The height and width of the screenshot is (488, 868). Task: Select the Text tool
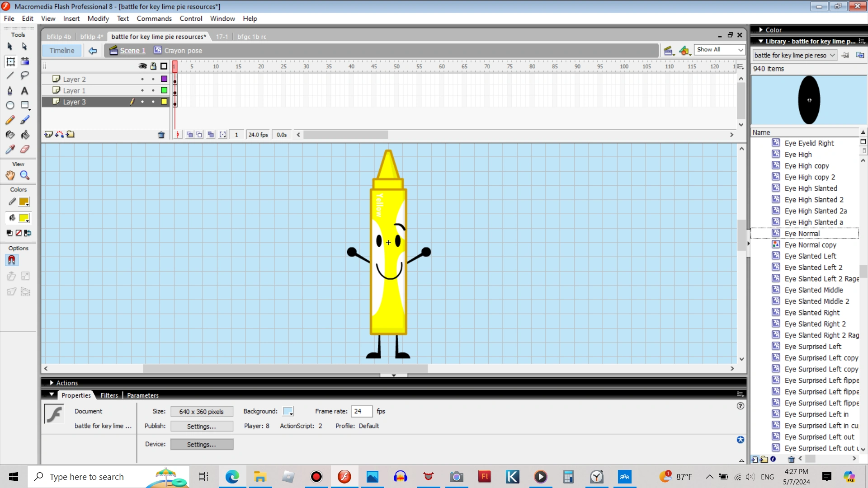click(x=25, y=91)
